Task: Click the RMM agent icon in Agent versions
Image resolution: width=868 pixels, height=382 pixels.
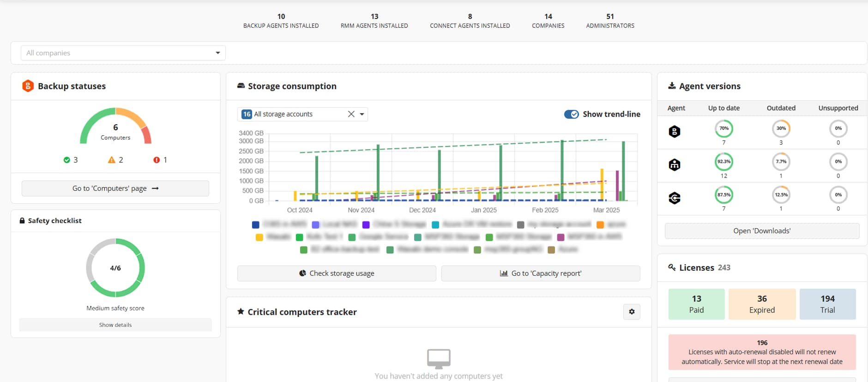Action: (674, 165)
